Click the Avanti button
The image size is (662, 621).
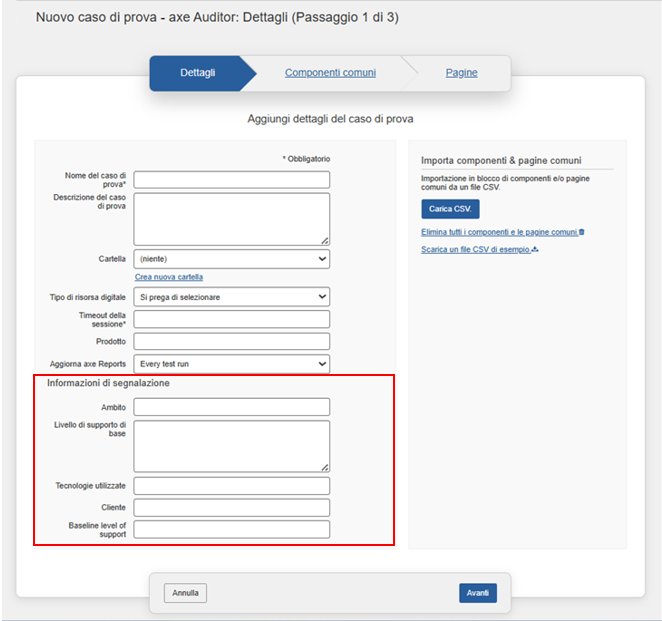point(477,593)
